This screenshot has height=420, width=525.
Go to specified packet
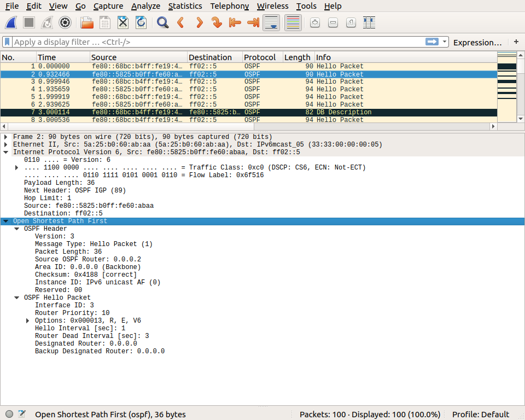[x=217, y=23]
